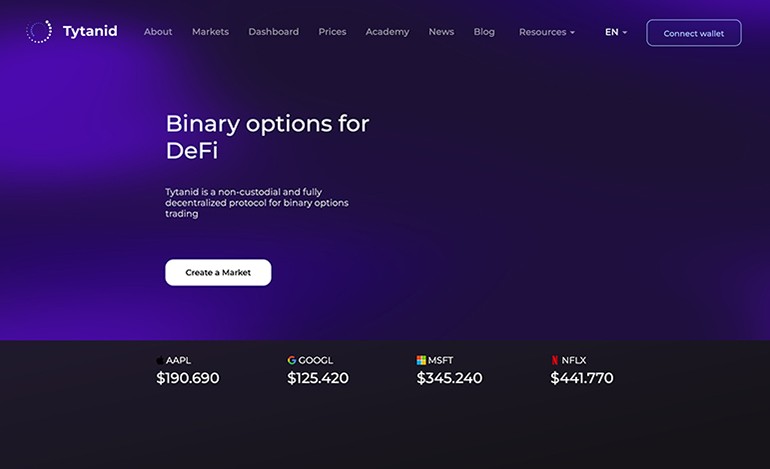Visit the Academy page
The width and height of the screenshot is (770, 469).
(387, 31)
